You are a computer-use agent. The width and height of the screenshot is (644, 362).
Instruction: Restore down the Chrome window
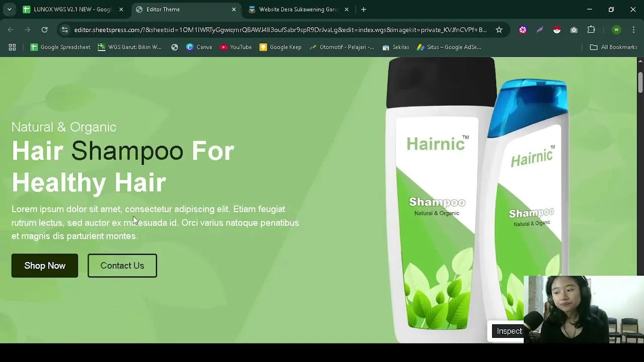click(611, 9)
